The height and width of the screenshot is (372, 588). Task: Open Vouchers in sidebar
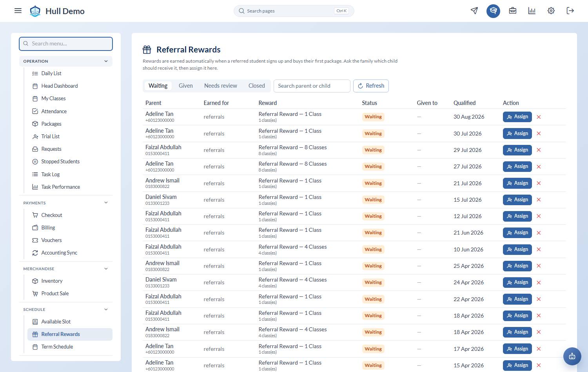tap(70, 240)
